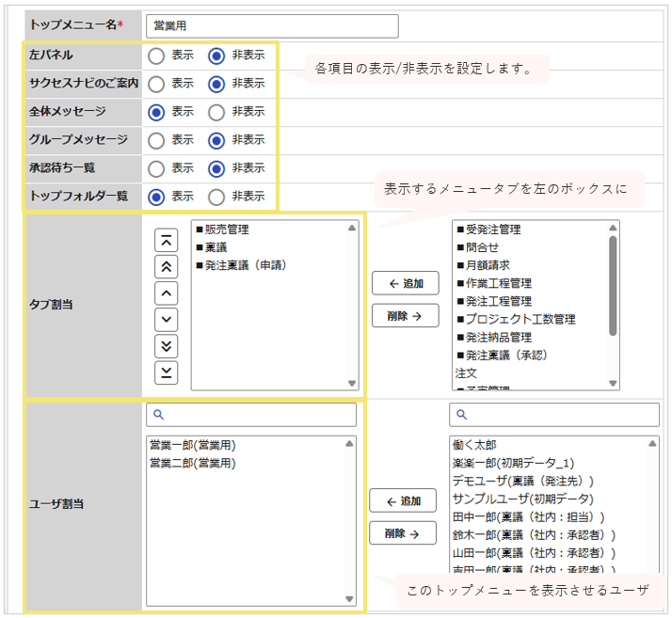
Task: Click 削除 button for user assignment
Action: (x=403, y=533)
